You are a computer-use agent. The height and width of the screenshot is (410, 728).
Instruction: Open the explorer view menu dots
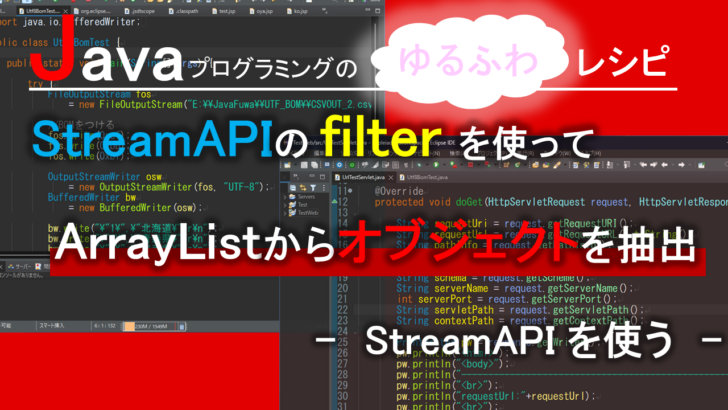coord(324,188)
